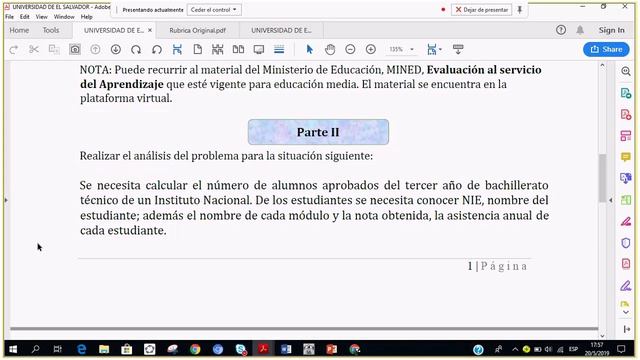Open the read mode keyboard icon
The height and width of the screenshot is (360, 640).
[x=458, y=50]
